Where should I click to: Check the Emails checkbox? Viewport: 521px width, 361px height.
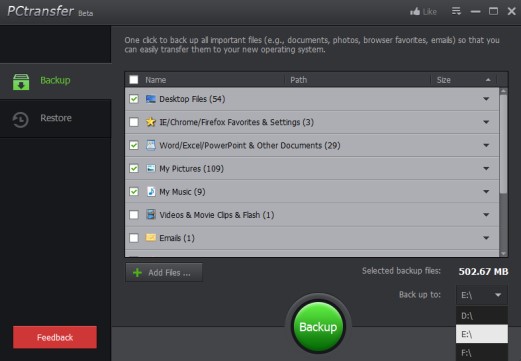[x=134, y=238]
